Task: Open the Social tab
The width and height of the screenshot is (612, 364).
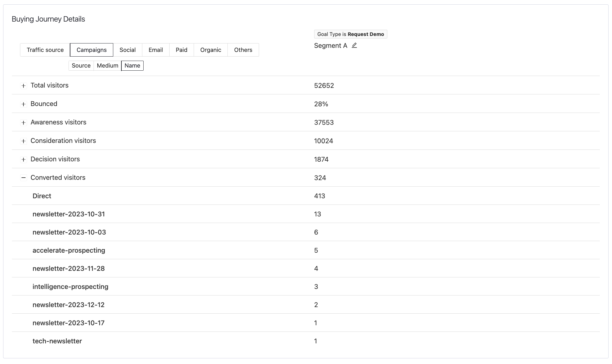Action: click(127, 50)
